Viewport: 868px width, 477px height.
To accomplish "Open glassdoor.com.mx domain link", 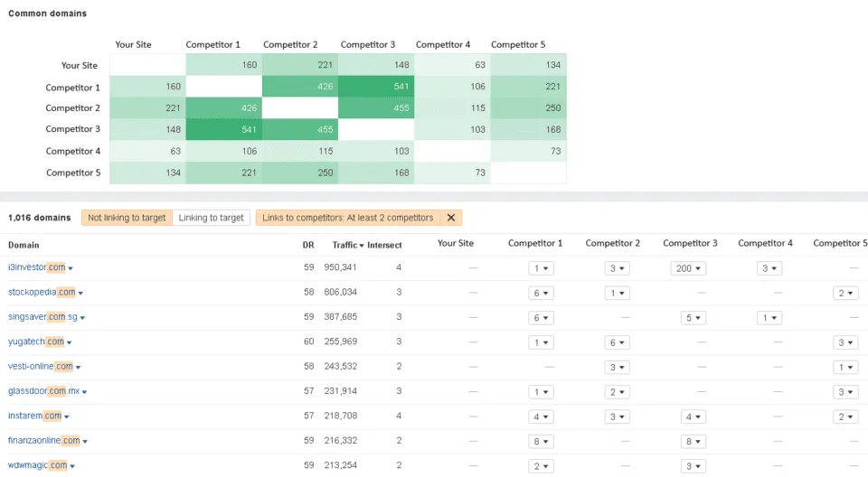I will coord(43,390).
